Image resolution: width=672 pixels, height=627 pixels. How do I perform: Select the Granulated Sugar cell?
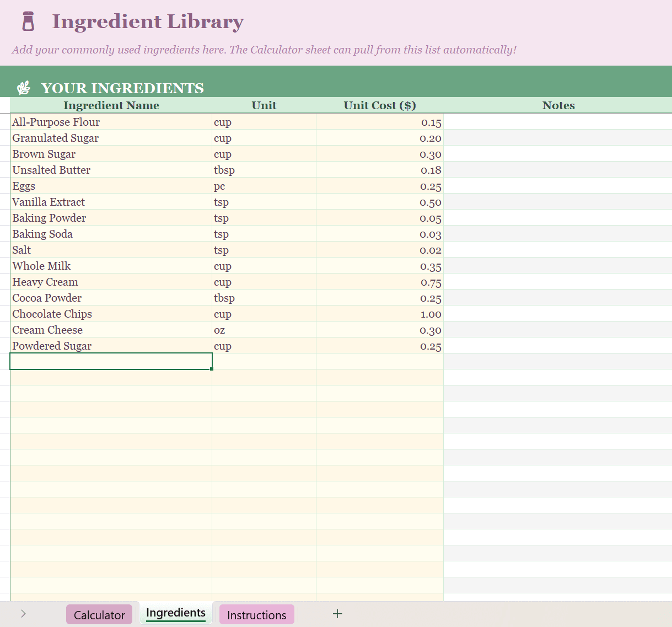click(x=111, y=138)
